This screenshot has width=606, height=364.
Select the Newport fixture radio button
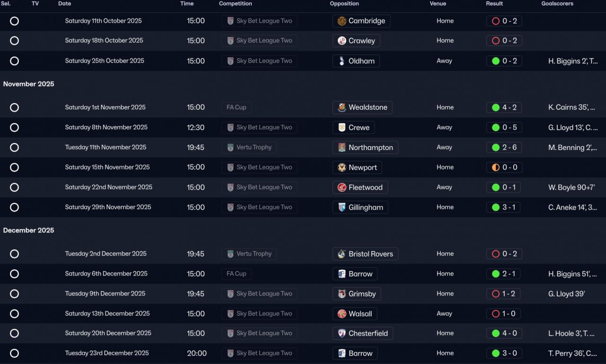(15, 168)
